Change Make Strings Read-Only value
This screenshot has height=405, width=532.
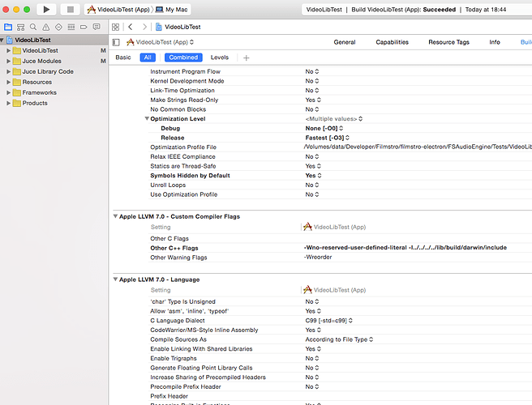point(313,100)
